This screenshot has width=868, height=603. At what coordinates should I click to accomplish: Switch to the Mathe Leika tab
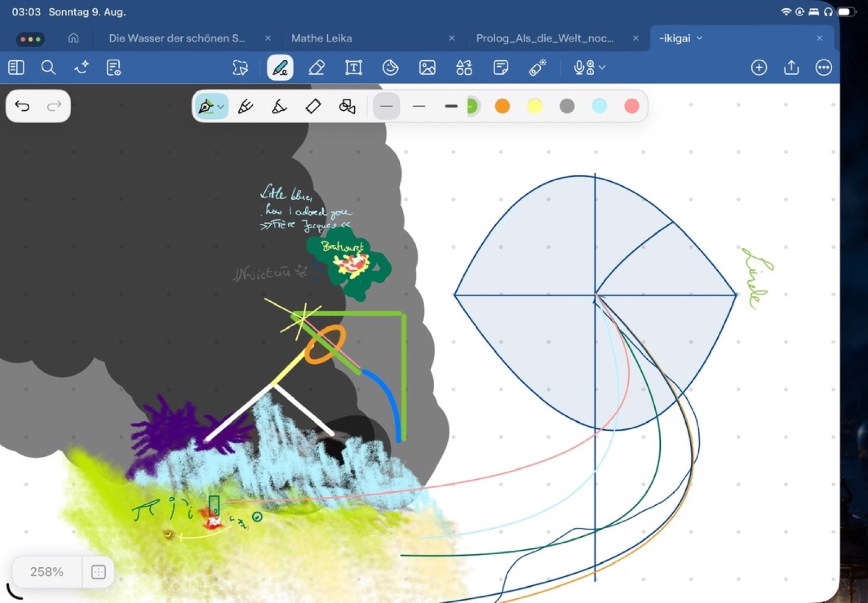pos(322,38)
